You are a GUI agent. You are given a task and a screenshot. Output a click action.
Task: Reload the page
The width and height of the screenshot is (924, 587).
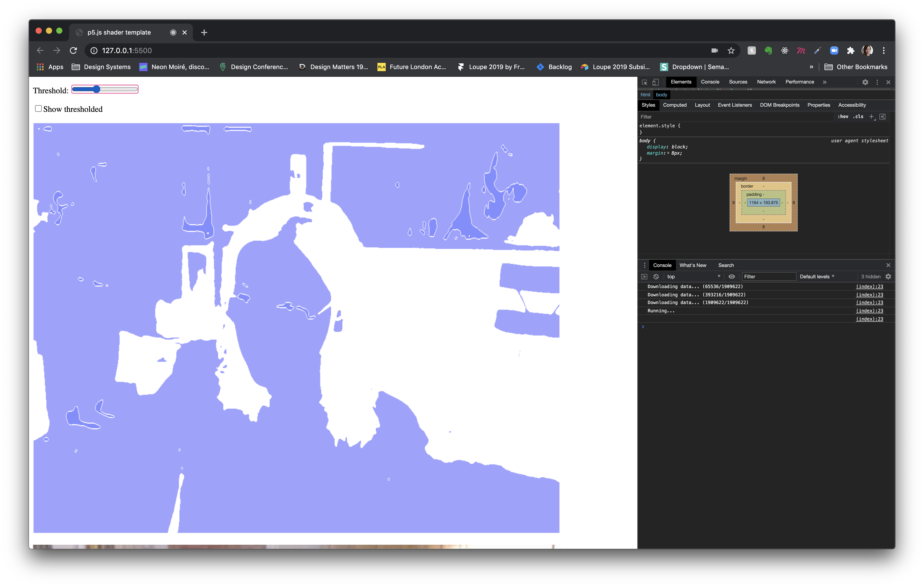(x=73, y=51)
